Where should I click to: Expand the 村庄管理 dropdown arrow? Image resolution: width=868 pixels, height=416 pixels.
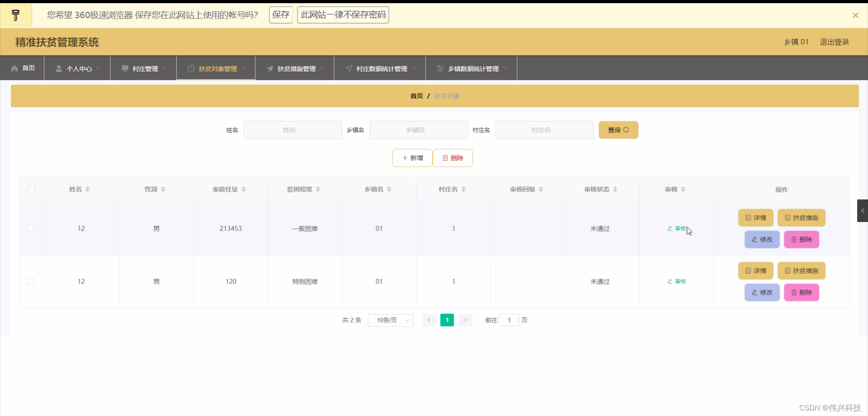165,68
